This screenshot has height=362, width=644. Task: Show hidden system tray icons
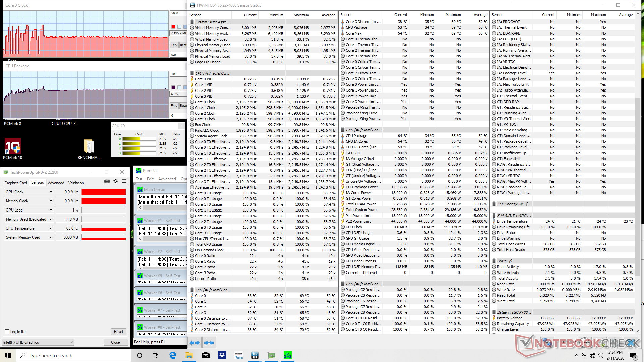(x=576, y=355)
